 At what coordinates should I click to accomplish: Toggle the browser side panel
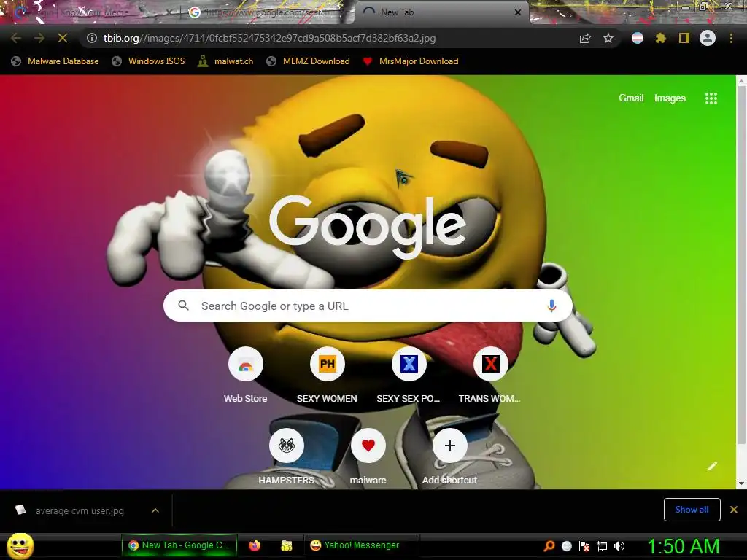(x=684, y=38)
